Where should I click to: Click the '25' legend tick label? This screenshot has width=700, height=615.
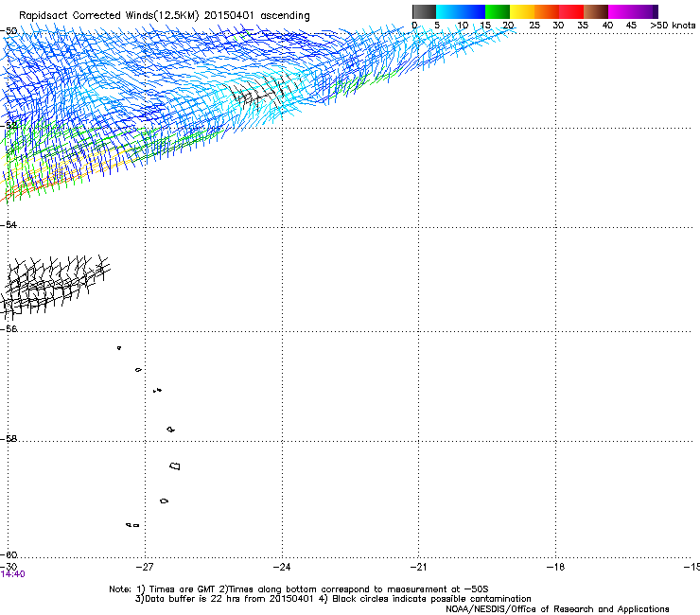[x=534, y=26]
